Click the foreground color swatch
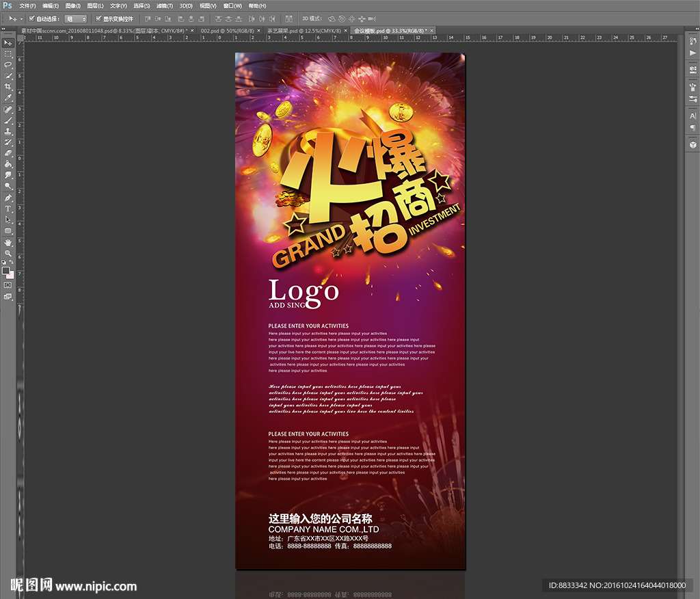 (5, 271)
